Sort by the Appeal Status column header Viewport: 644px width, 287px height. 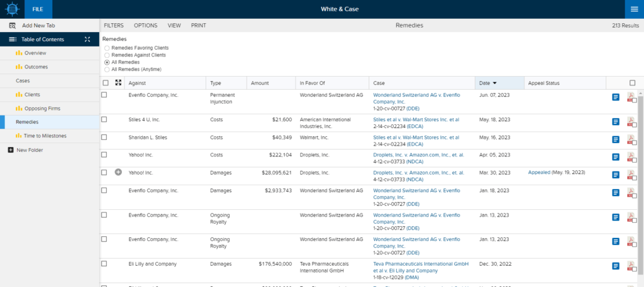[544, 83]
